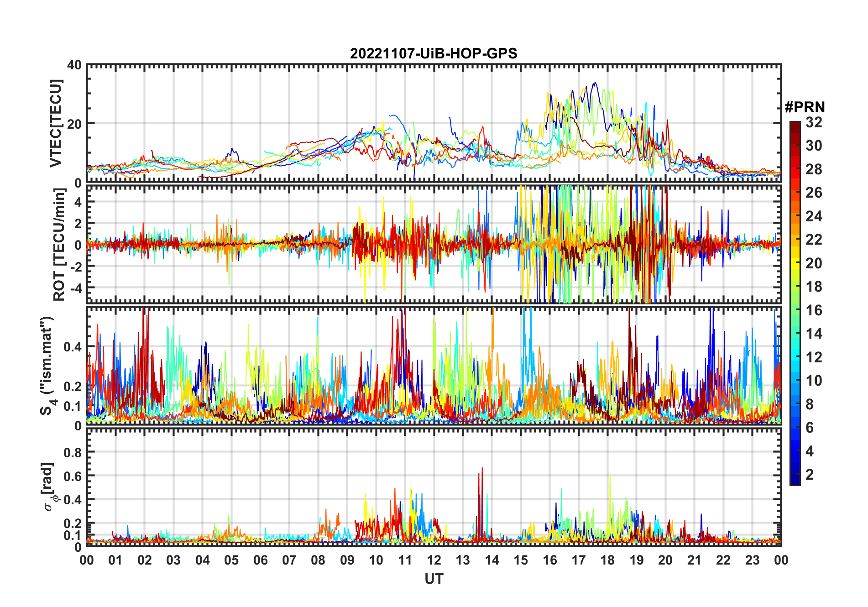
Task: Click the "16" label on the PRN colorbar
Action: tap(814, 310)
